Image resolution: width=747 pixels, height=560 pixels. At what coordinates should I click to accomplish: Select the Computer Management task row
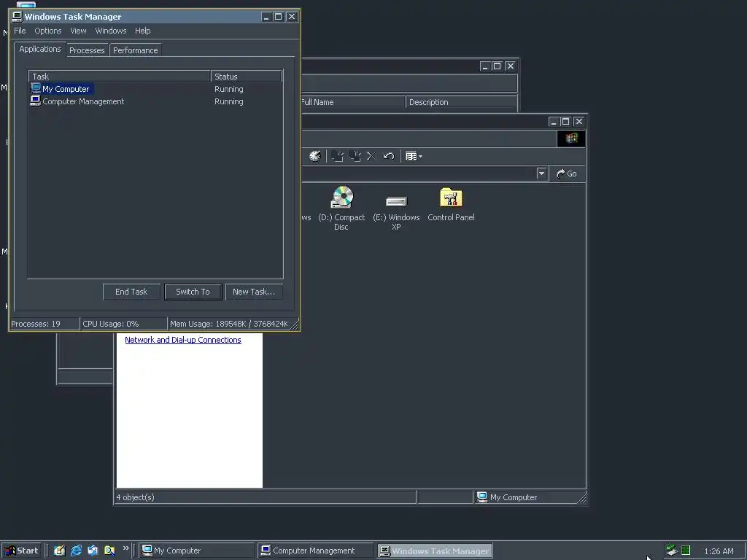point(155,101)
